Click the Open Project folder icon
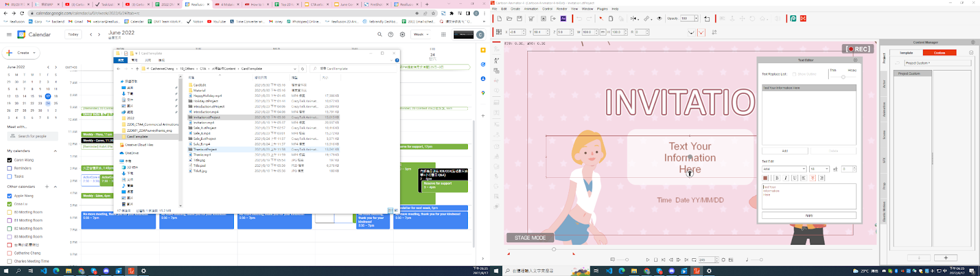 (x=510, y=18)
